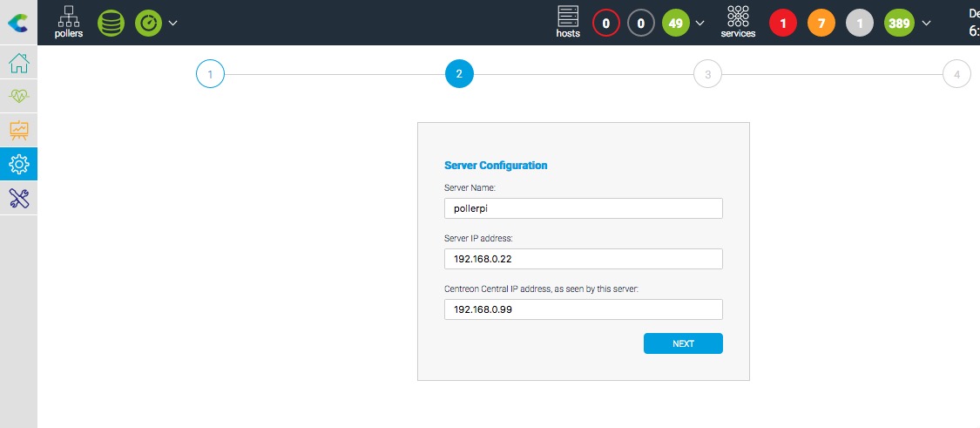This screenshot has height=428, width=980.
Task: Go to Home in sidebar
Action: click(x=19, y=64)
